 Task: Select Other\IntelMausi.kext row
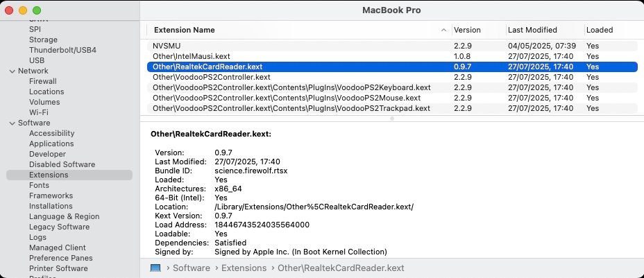click(x=392, y=56)
